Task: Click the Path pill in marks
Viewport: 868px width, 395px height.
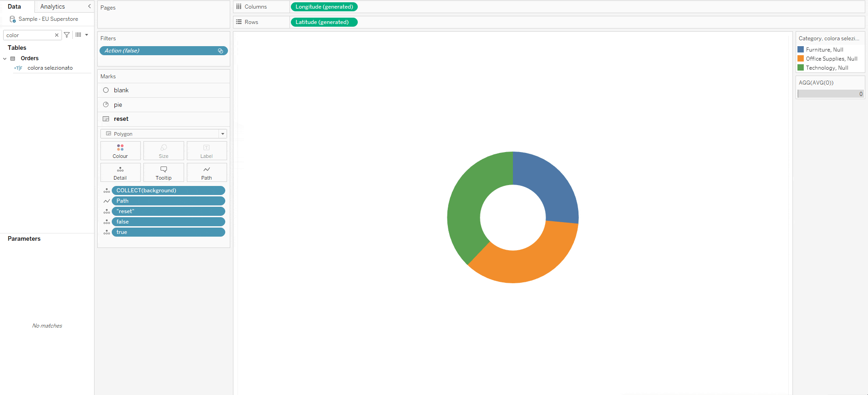Action: tap(168, 201)
